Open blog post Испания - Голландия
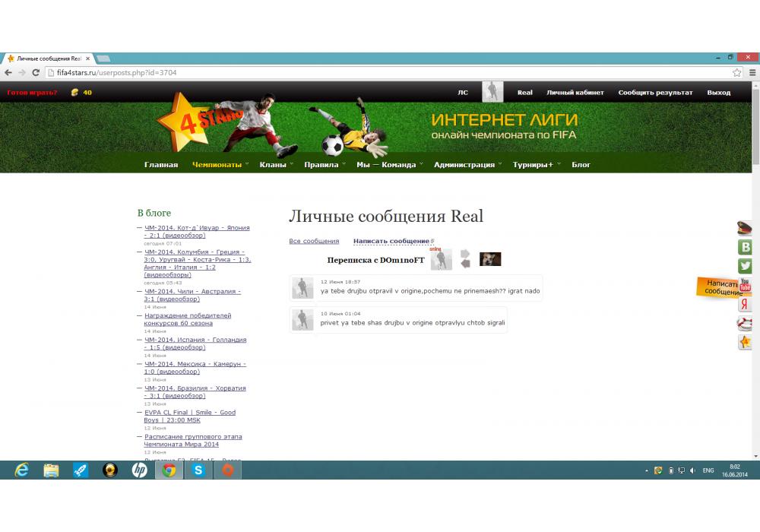The height and width of the screenshot is (532, 760). 195,344
